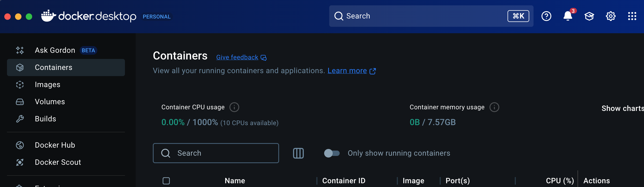
Task: Sort by Container ID column header
Action: point(344,181)
